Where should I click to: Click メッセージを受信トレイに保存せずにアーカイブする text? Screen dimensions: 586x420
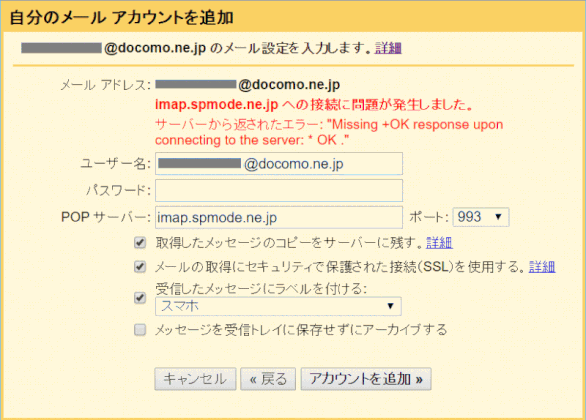tap(301, 330)
